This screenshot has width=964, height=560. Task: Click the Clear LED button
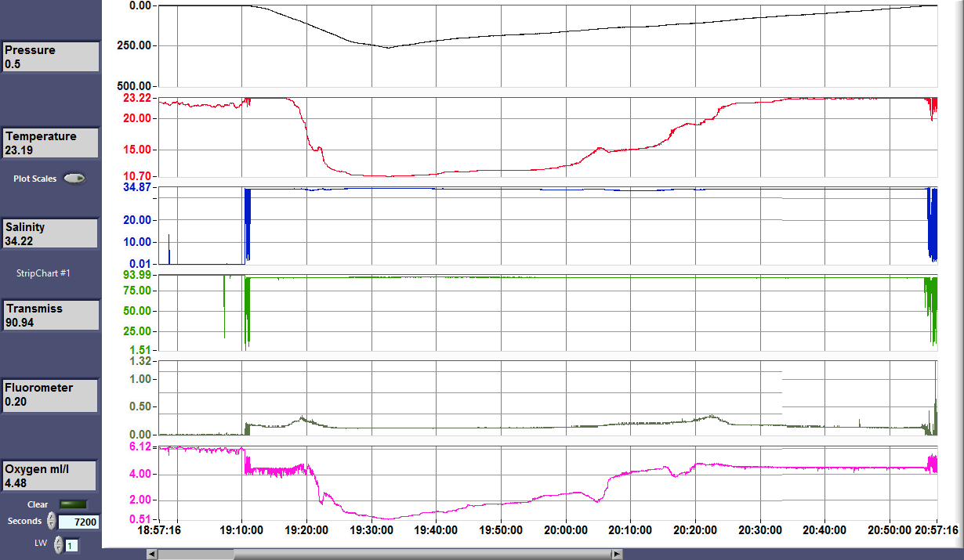click(x=74, y=504)
